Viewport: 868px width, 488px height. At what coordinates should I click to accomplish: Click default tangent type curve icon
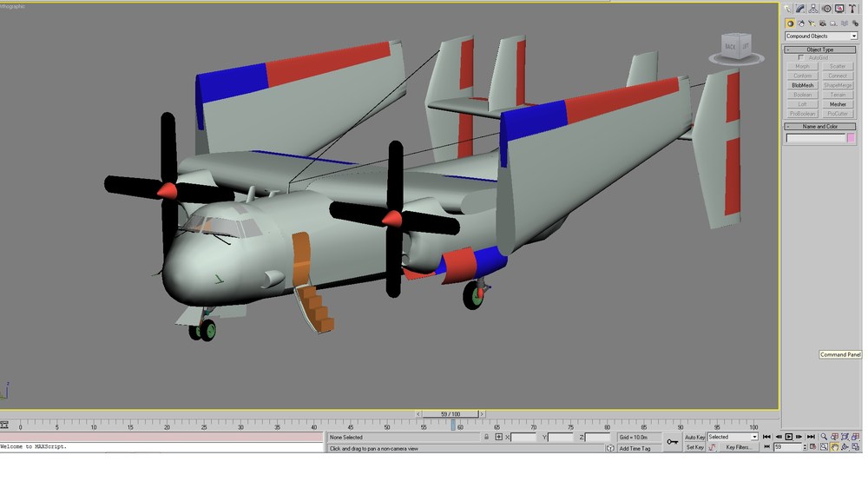coord(712,447)
